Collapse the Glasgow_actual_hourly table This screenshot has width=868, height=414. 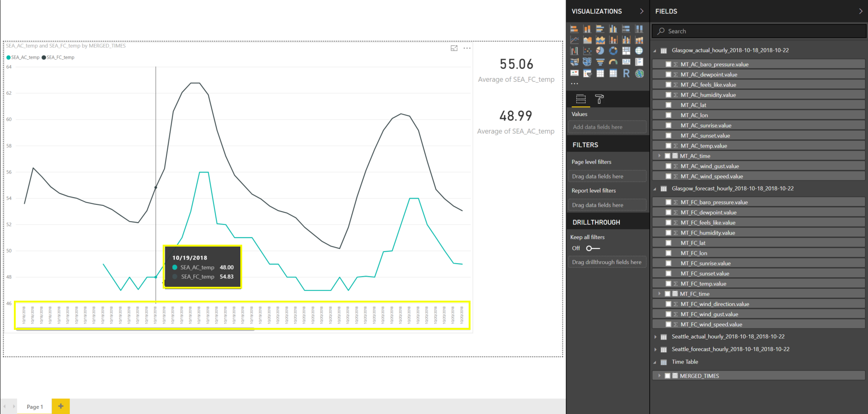[x=655, y=50]
